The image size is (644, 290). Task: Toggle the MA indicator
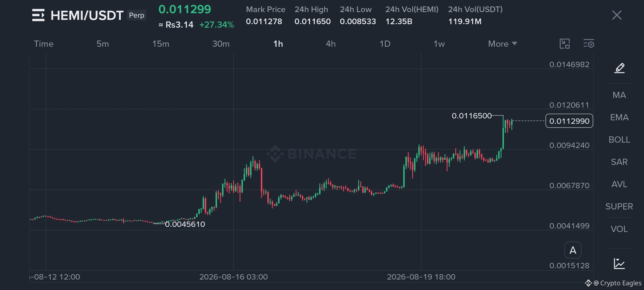click(619, 95)
